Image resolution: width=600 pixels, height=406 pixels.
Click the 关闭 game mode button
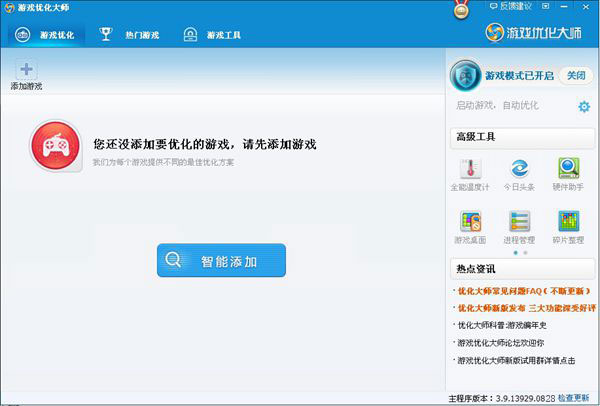(576, 76)
